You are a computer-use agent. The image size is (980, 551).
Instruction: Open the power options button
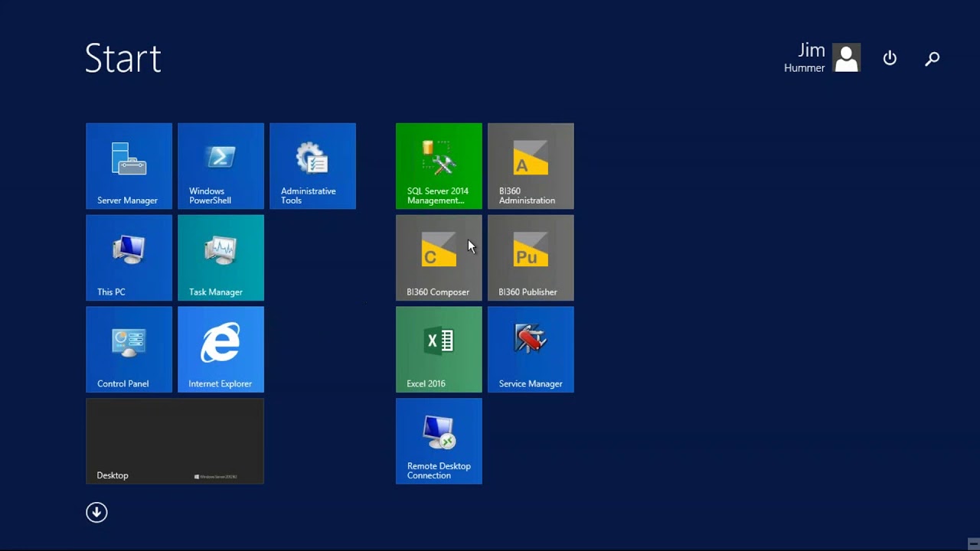[x=890, y=58]
